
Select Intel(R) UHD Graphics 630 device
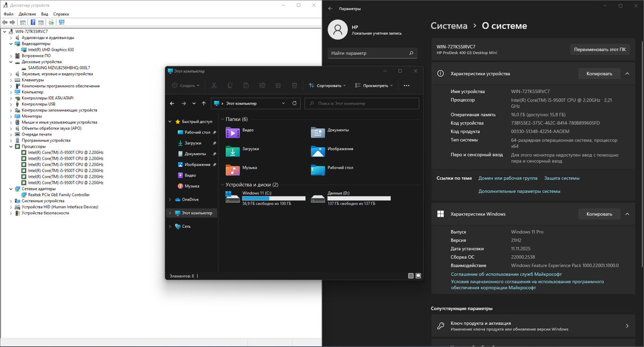(x=51, y=50)
